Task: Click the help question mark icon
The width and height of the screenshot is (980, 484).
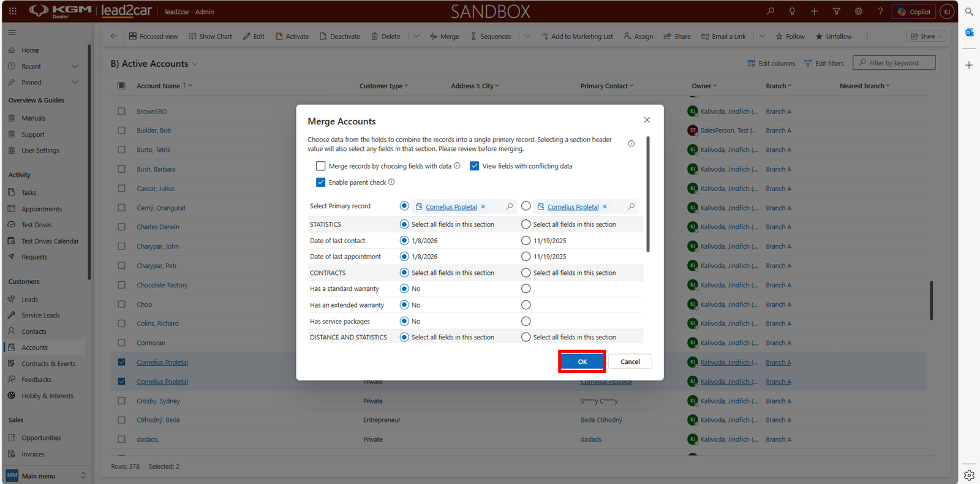Action: click(880, 11)
